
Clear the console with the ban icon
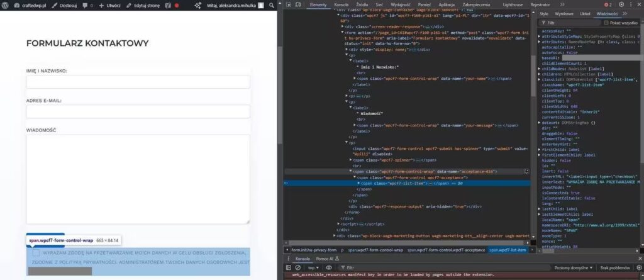297,267
